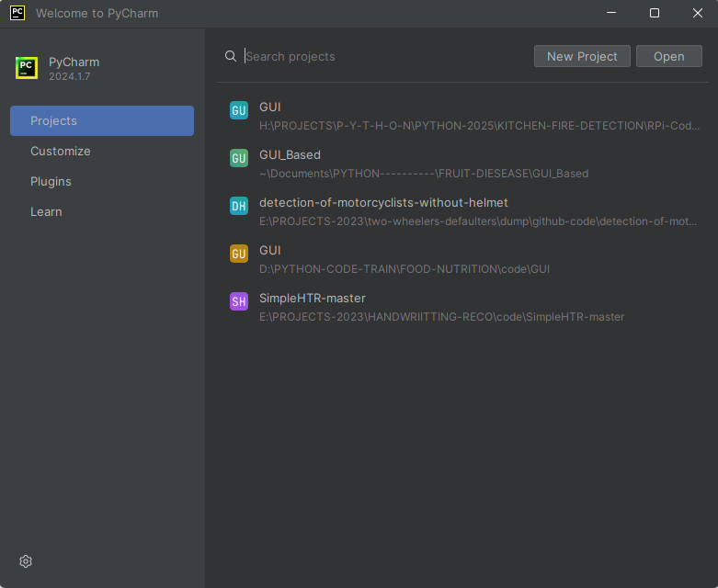718x588 pixels.
Task: Click the HANDWRIITTING-RECO path text
Action: [442, 317]
